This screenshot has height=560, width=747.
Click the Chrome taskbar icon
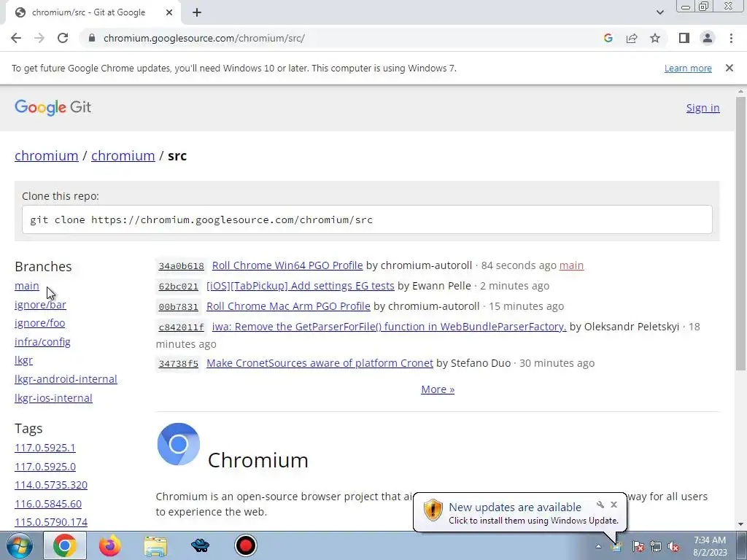65,545
